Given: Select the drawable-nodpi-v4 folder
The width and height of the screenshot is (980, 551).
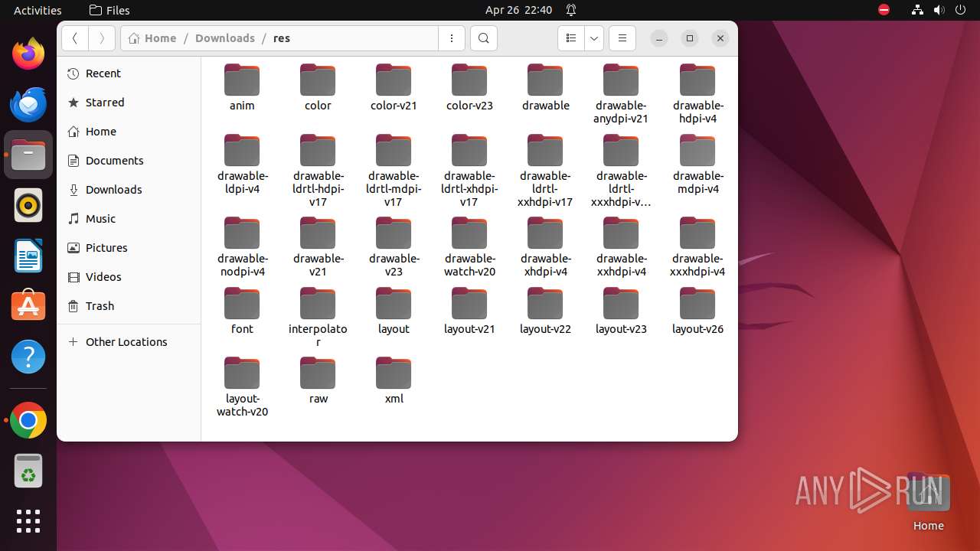Looking at the screenshot, I should (242, 247).
